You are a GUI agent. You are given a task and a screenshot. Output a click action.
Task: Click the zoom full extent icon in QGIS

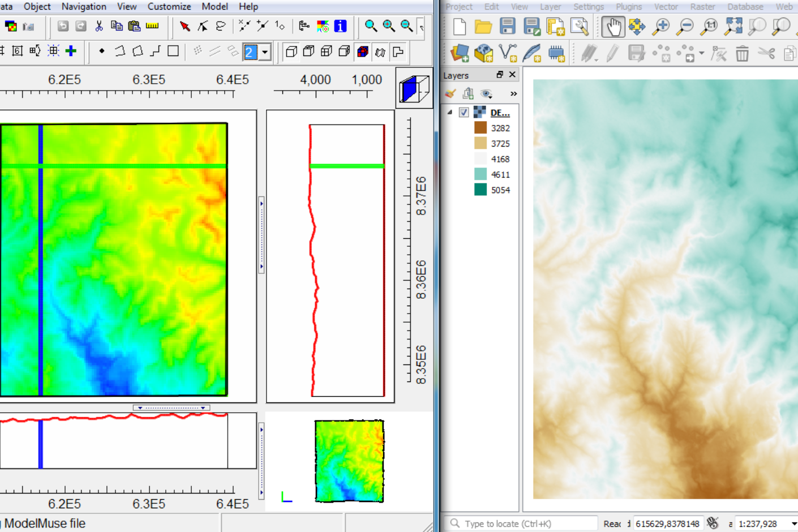click(x=733, y=27)
